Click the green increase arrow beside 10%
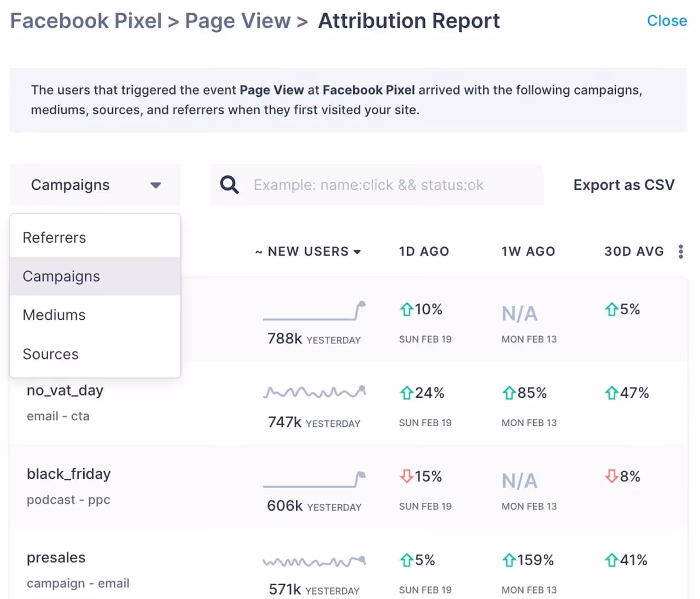The image size is (700, 599). coord(406,309)
